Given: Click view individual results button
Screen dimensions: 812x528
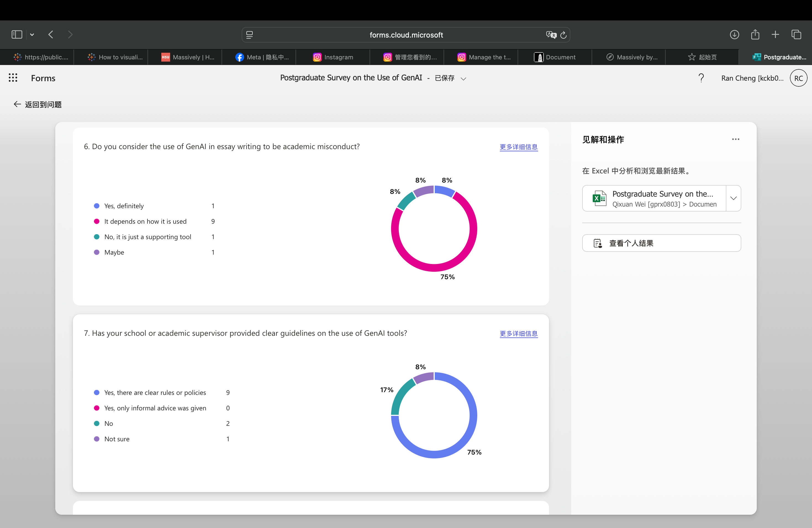Looking at the screenshot, I should tap(661, 243).
